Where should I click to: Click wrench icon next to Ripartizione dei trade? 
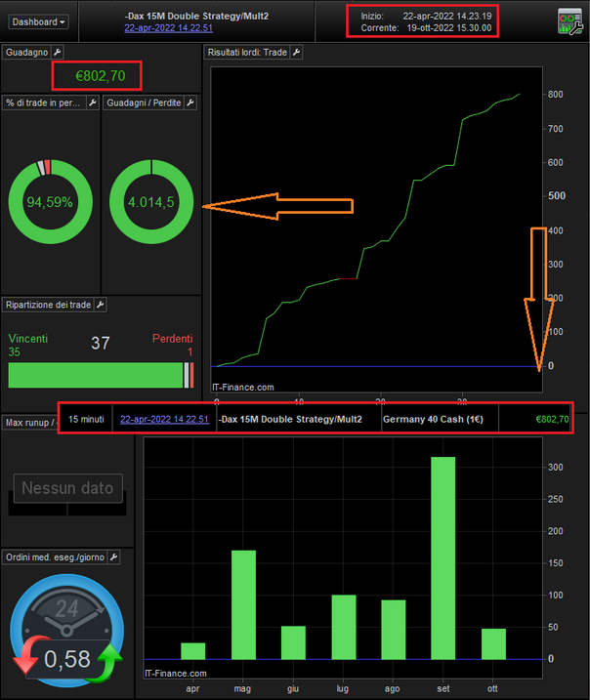[101, 305]
